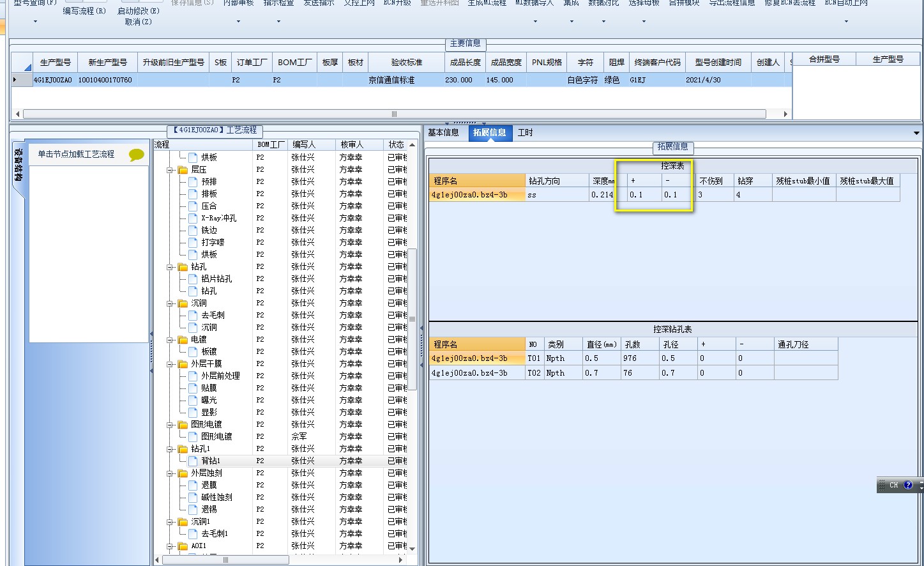The height and width of the screenshot is (566, 924).
Task: Click the document icon of 外层前处理
Action: coord(193,376)
